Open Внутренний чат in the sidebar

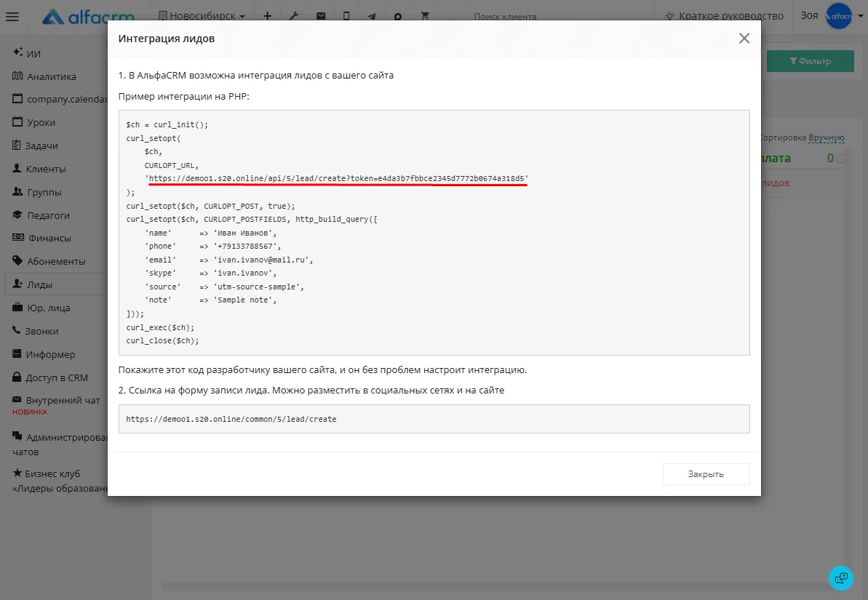[x=56, y=400]
